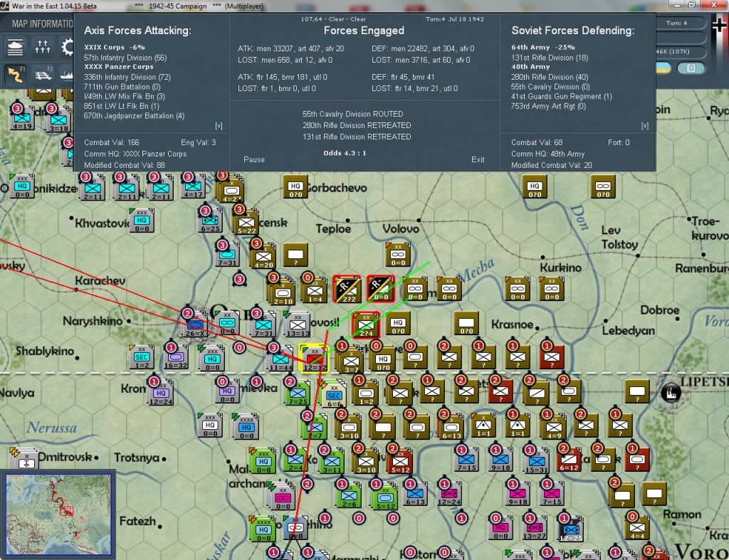
Task: Click Comm HQ: XXXX Panzer Corps text
Action: [135, 154]
